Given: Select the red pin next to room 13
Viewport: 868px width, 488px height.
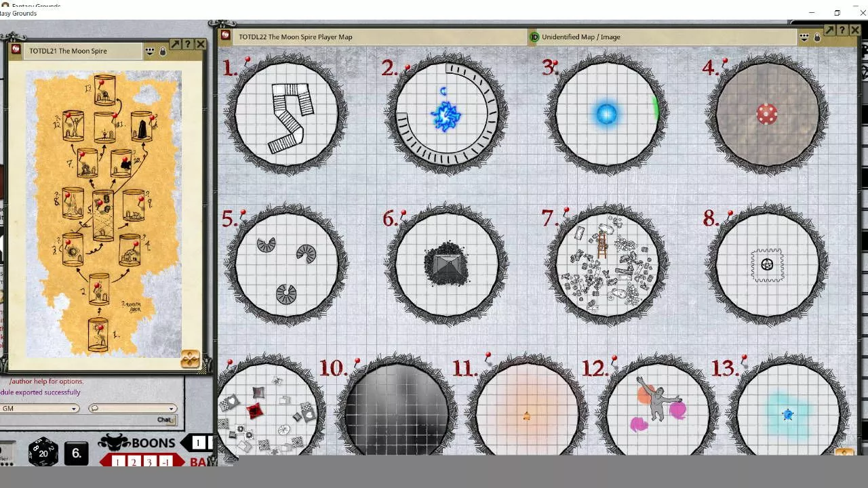Looking at the screenshot, I should pos(744,358).
